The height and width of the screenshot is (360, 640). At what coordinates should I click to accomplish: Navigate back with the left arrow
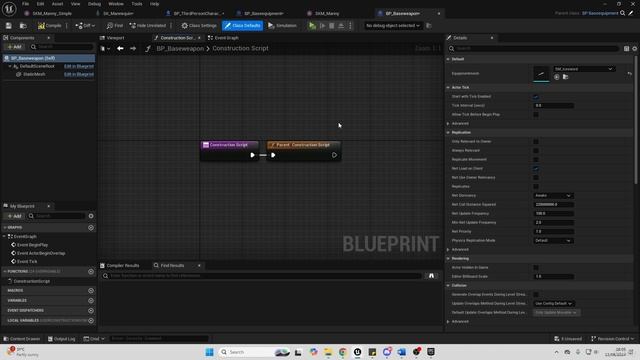[120, 48]
